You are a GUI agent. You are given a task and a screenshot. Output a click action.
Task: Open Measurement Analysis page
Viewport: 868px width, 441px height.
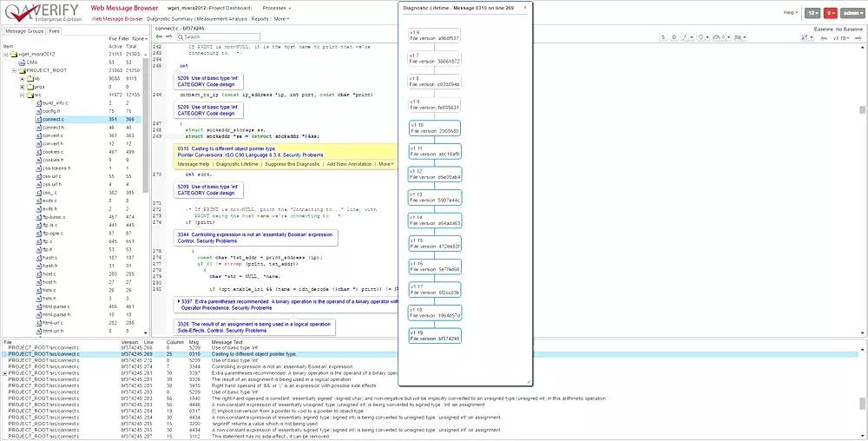[222, 19]
